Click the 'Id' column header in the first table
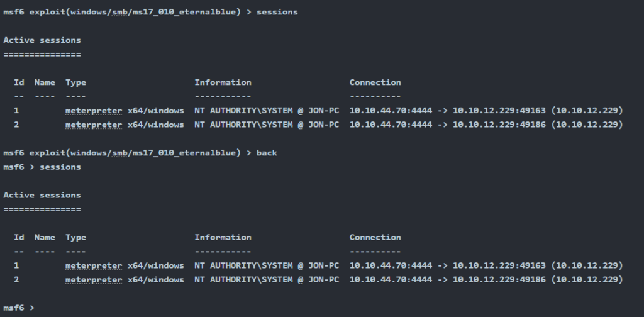The image size is (644, 317). (19, 82)
